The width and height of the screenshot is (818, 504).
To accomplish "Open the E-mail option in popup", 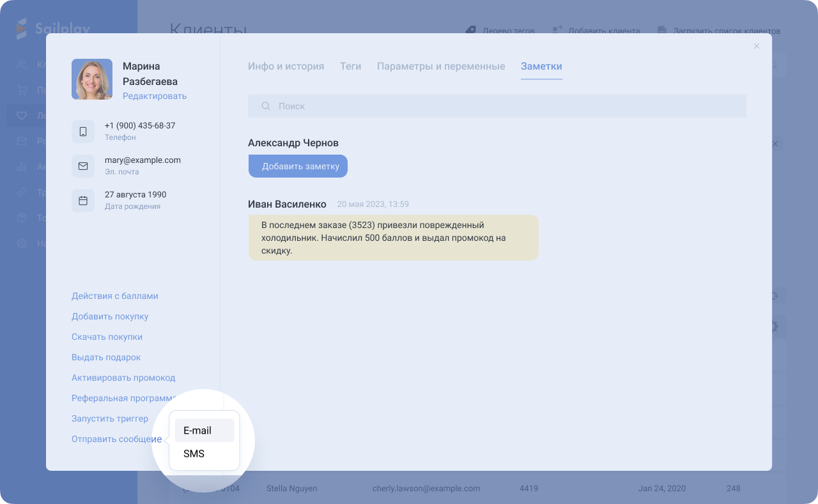I will tap(204, 431).
